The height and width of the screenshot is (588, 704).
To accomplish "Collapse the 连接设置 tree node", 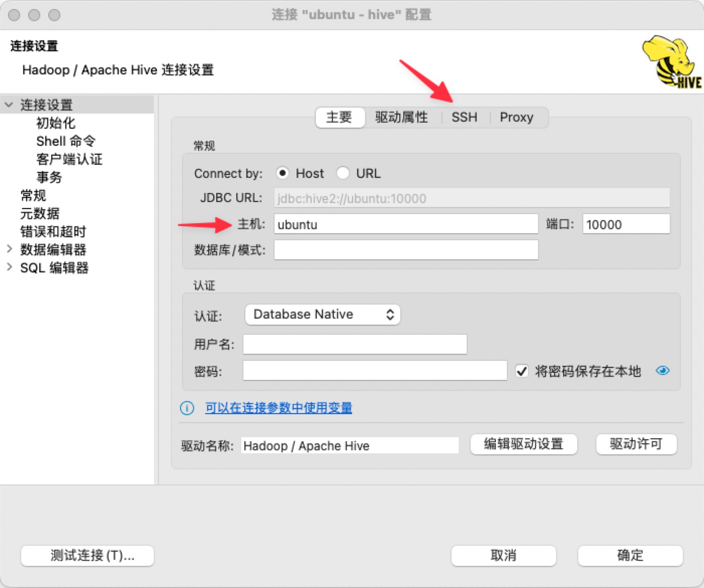I will tap(9, 105).
